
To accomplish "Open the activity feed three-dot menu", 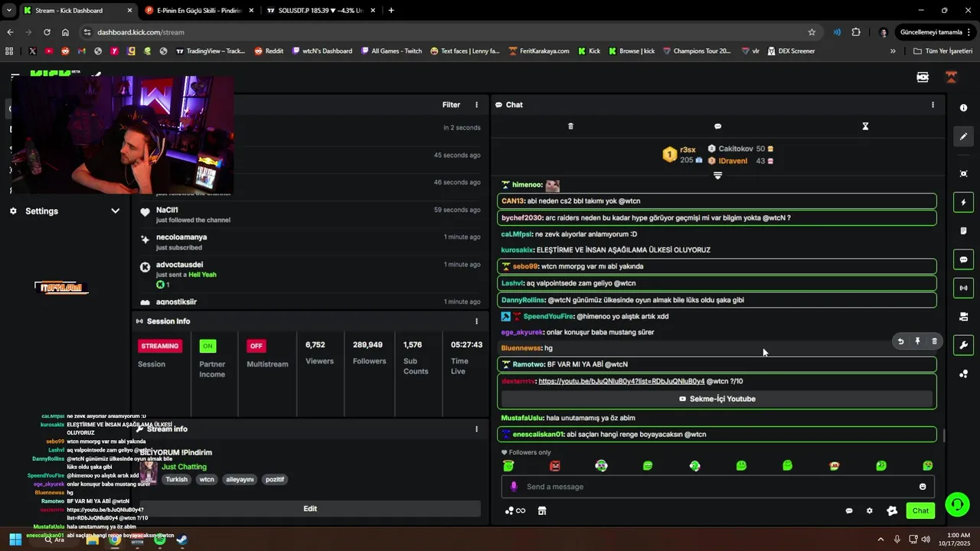I will 476,105.
